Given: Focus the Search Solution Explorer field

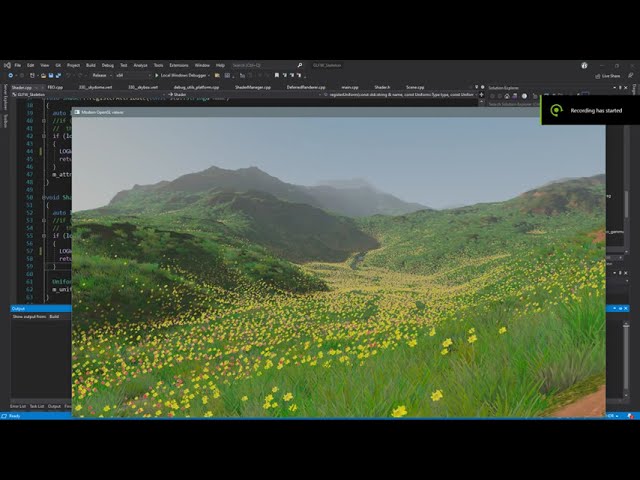Looking at the screenshot, I should coord(513,104).
